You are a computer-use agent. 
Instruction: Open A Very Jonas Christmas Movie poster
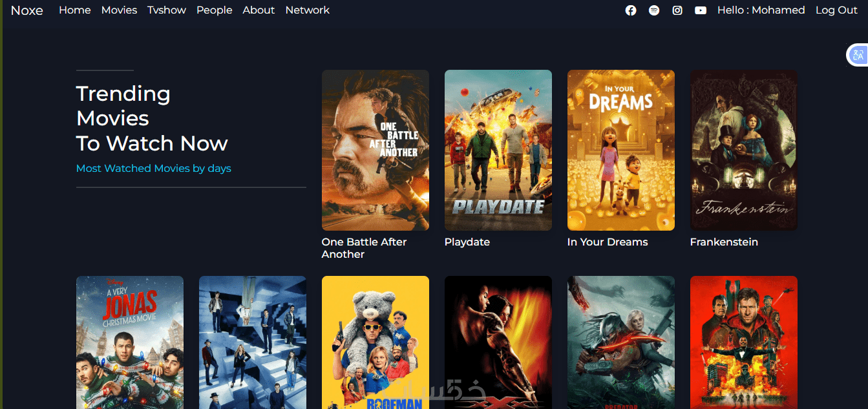pyautogui.click(x=130, y=342)
